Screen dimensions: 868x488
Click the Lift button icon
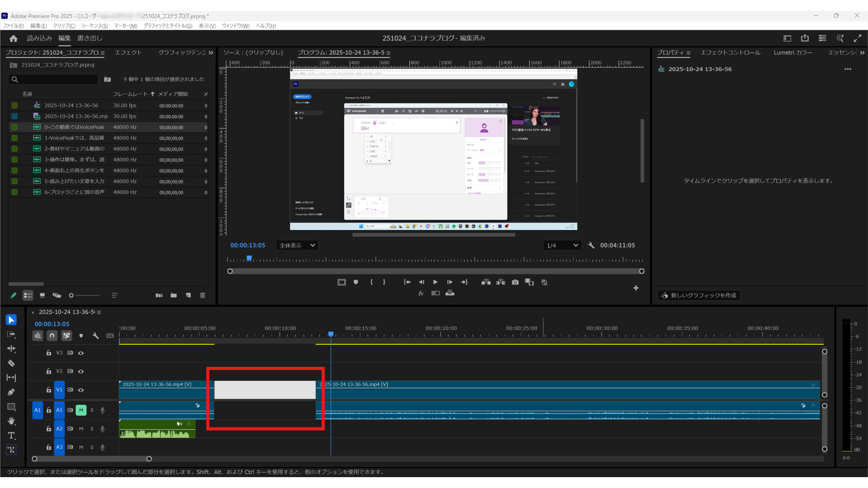(486, 282)
